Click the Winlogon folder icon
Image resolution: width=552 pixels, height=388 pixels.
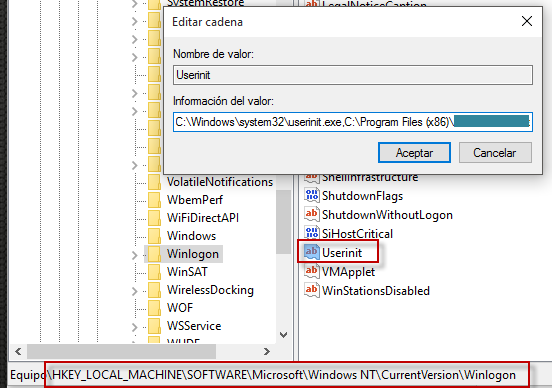[154, 254]
